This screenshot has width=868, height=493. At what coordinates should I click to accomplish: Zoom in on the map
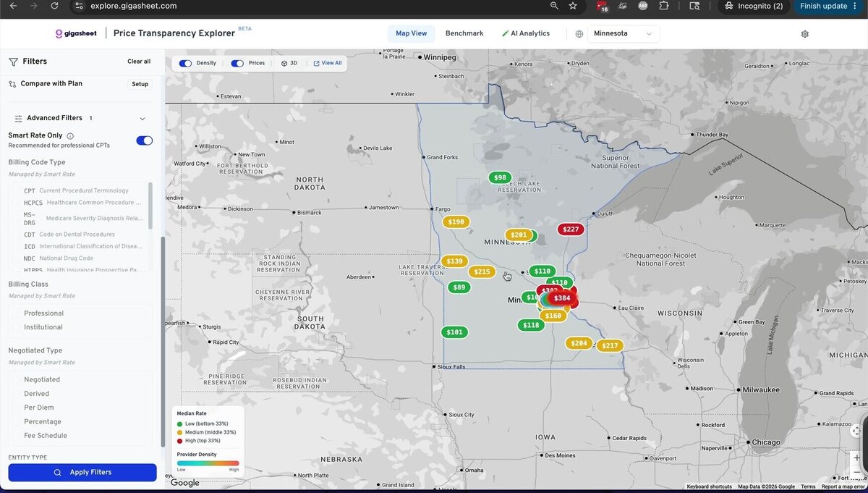click(857, 458)
